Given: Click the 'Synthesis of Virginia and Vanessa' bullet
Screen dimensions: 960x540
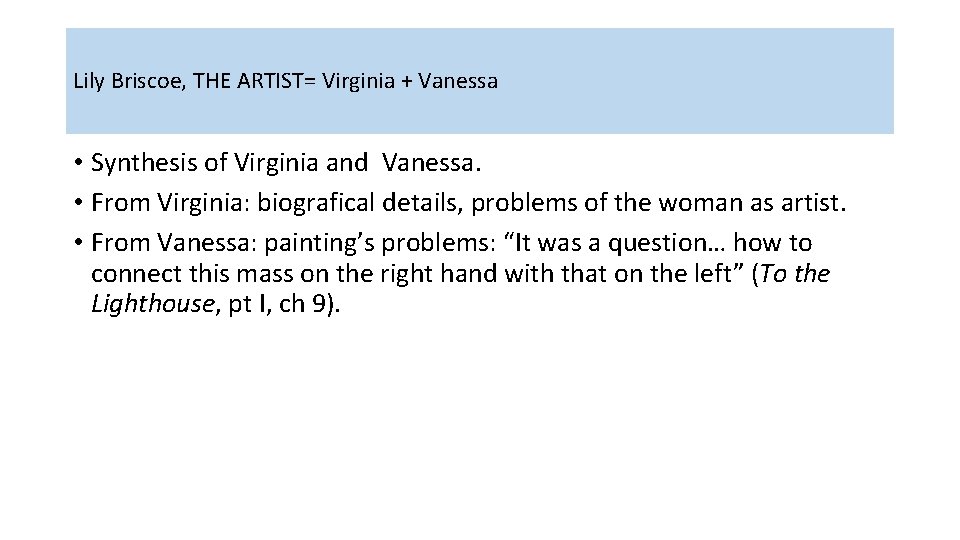Looking at the screenshot, I should [x=286, y=163].
